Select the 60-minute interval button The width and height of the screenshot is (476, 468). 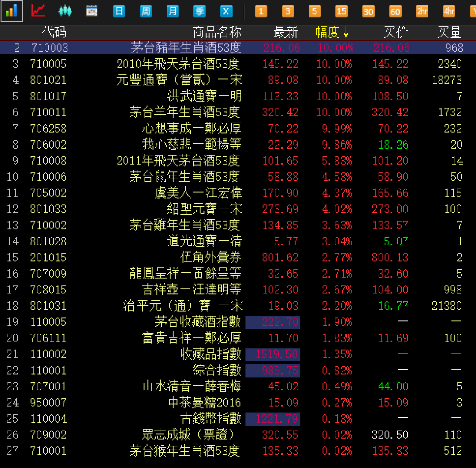click(x=395, y=11)
